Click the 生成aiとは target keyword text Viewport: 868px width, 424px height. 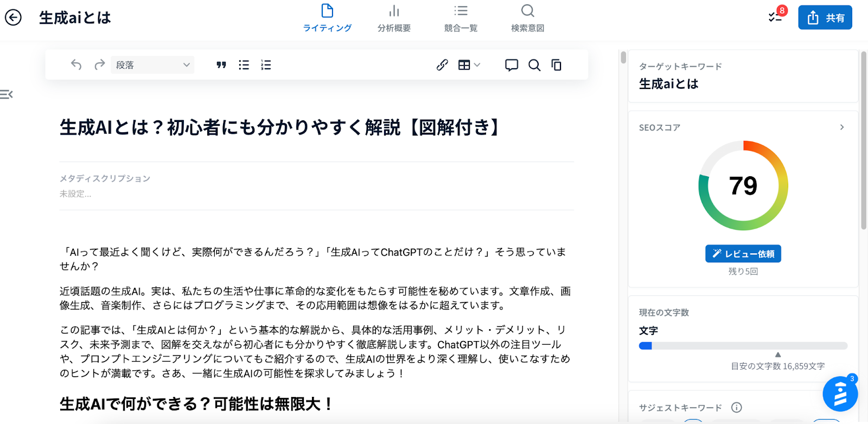coord(668,84)
